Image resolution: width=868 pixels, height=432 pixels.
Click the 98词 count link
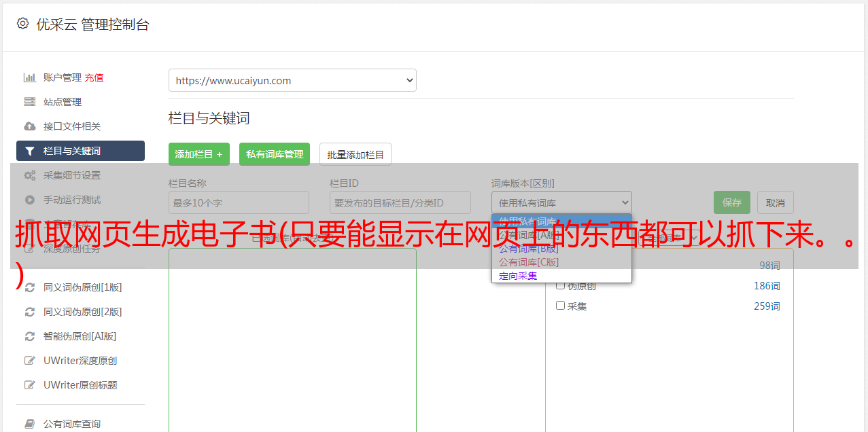point(769,266)
